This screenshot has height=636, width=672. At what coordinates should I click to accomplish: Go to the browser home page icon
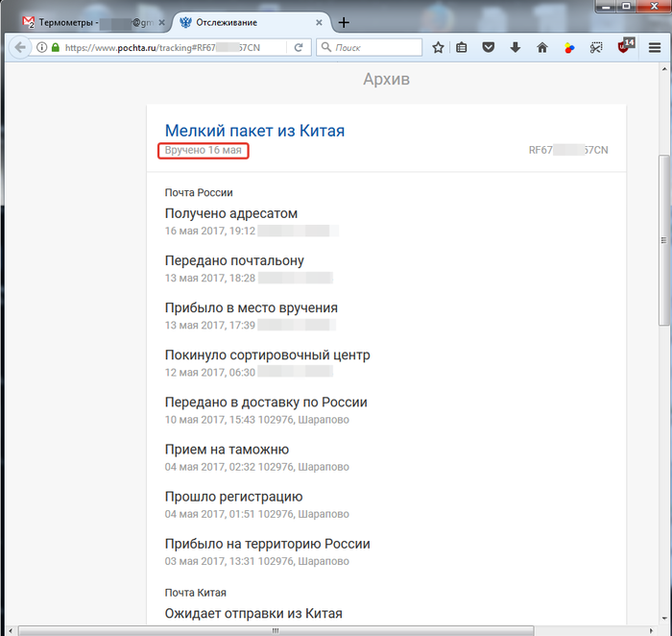click(542, 47)
